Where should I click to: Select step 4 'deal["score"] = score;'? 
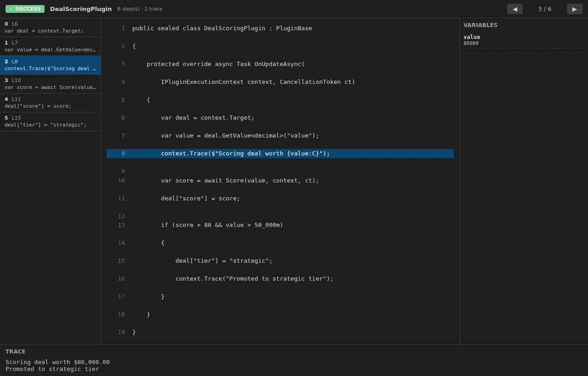tap(50, 103)
